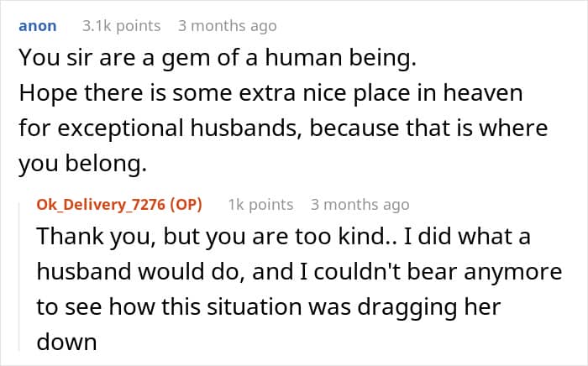Open the timestamp permalink on anon's comment
This screenshot has height=366, width=588.
(227, 26)
